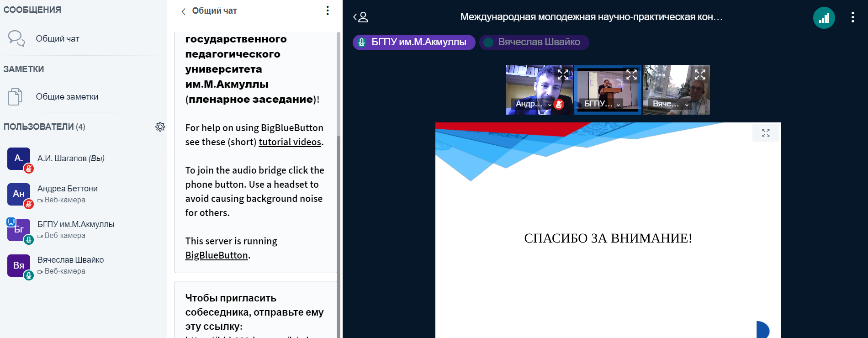The image size is (868, 338).
Task: Hide the user list panel toggle
Action: [360, 17]
